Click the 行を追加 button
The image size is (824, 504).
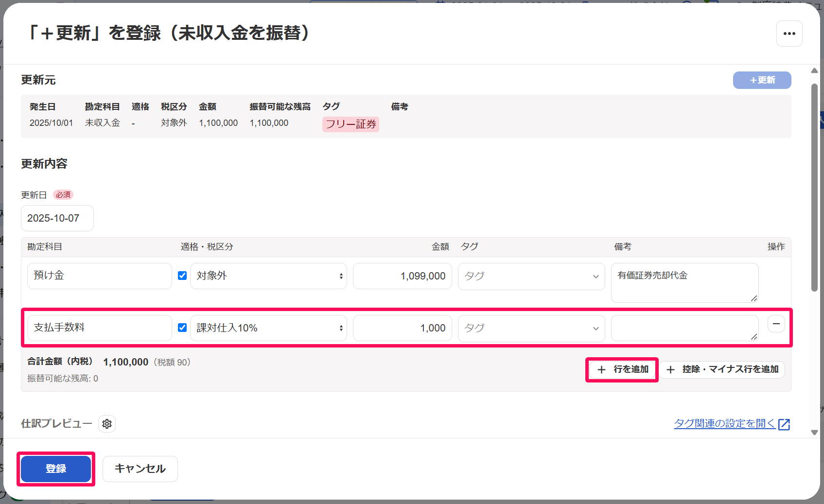click(622, 369)
